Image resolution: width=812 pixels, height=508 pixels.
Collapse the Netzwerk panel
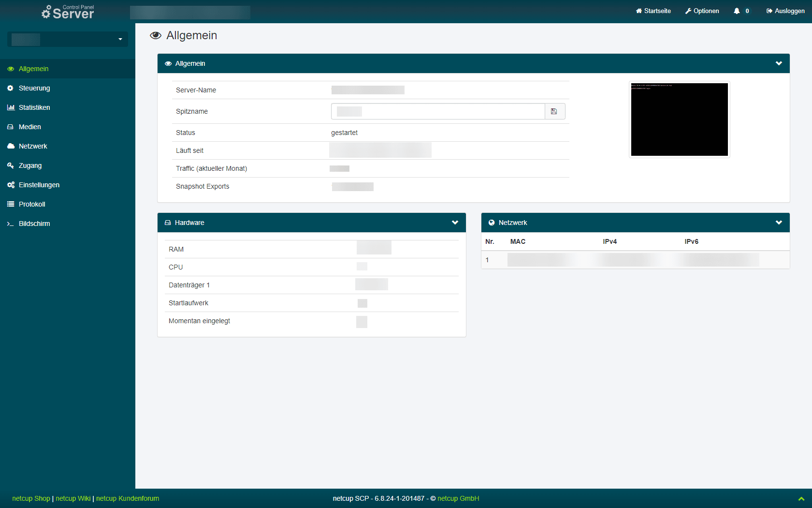[x=779, y=223]
